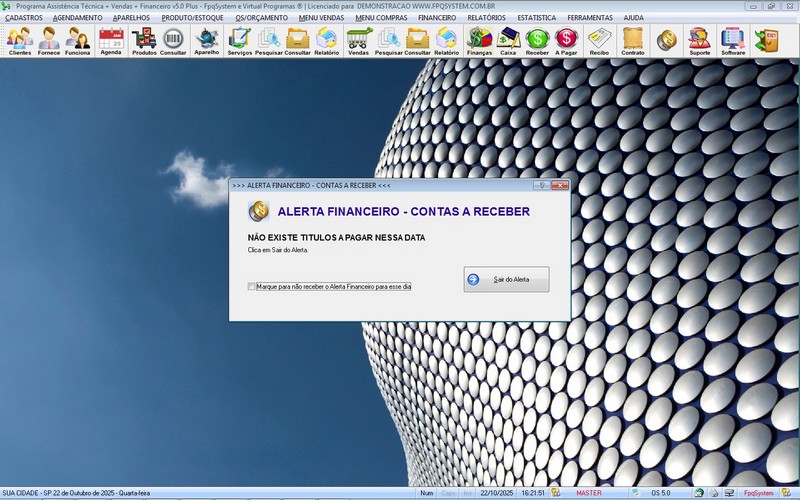Image resolution: width=800 pixels, height=500 pixels.
Task: Open the APARELHOS menu
Action: point(132,17)
